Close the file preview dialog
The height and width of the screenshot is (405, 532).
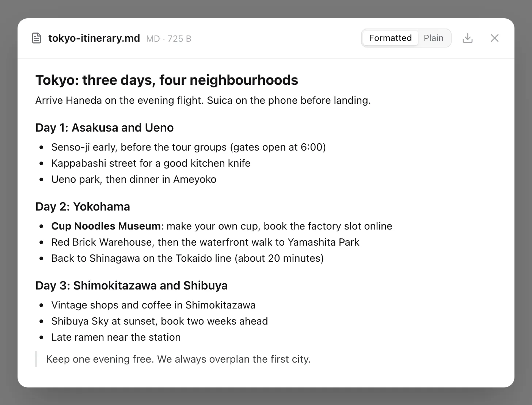coord(495,38)
